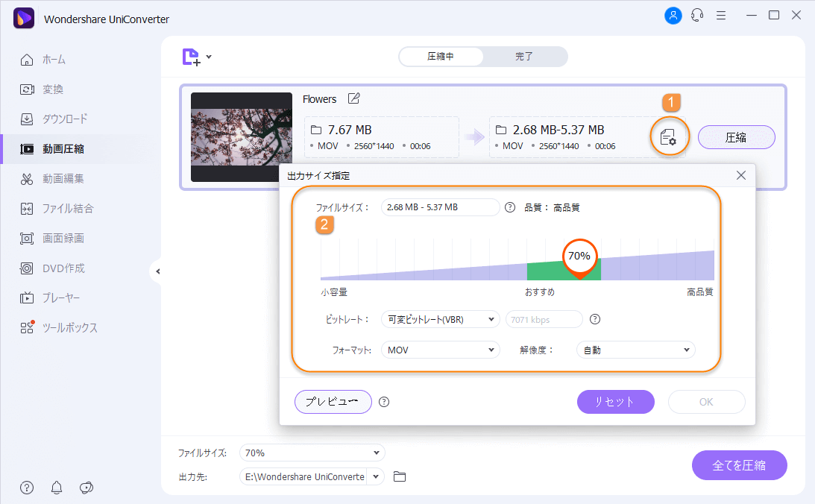Click the リセット button
815x504 pixels.
point(615,402)
